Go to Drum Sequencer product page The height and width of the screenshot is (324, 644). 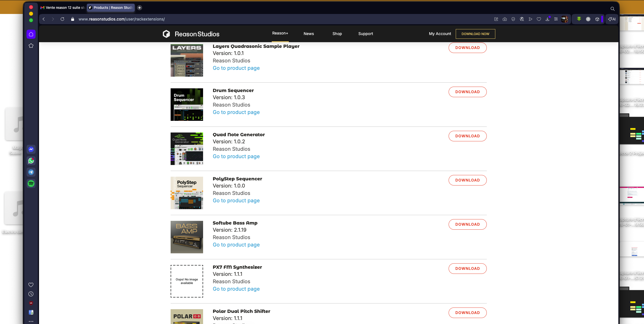point(236,112)
